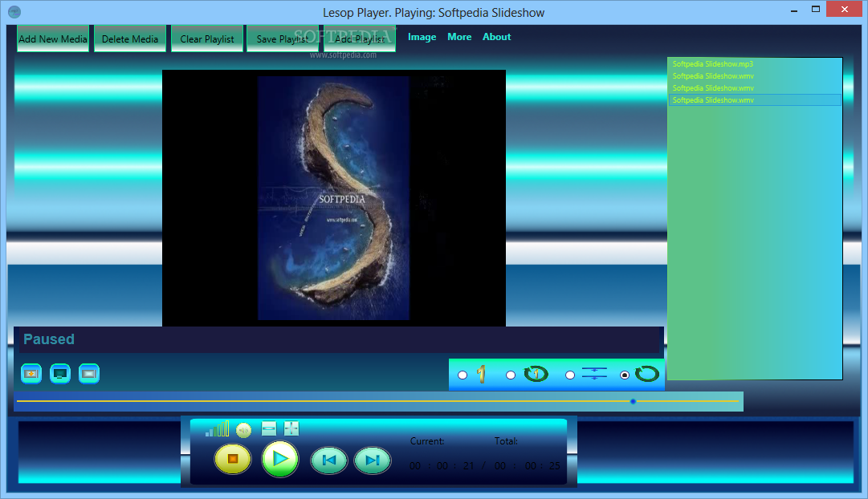Select Softpedia Slideshow.mp3 in the playlist
868x499 pixels.
[x=712, y=64]
